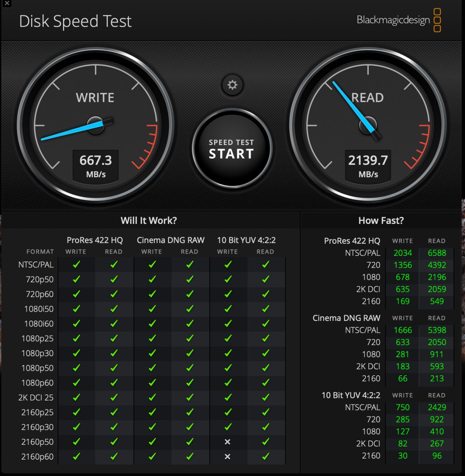Click the Cinema DNG RAW column header in Will It Work

pyautogui.click(x=171, y=240)
